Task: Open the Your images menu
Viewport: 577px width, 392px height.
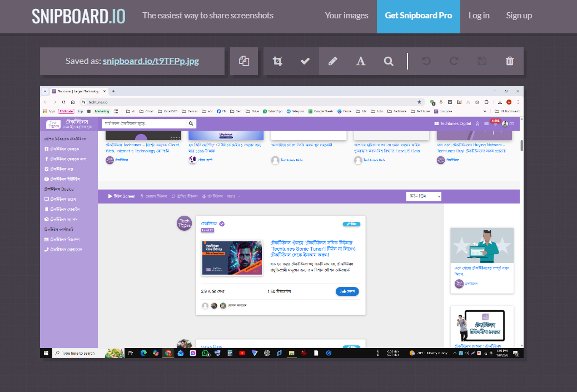Action: coord(346,15)
